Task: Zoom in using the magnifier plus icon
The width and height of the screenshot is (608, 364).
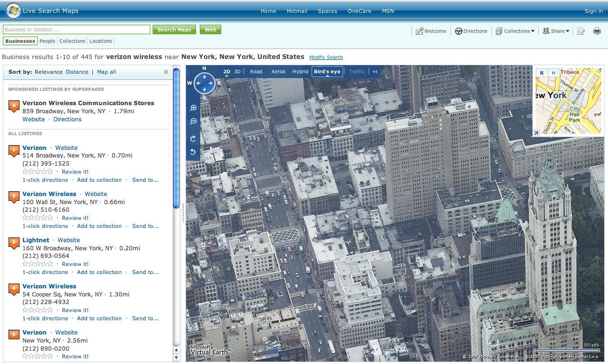Action: (x=193, y=108)
